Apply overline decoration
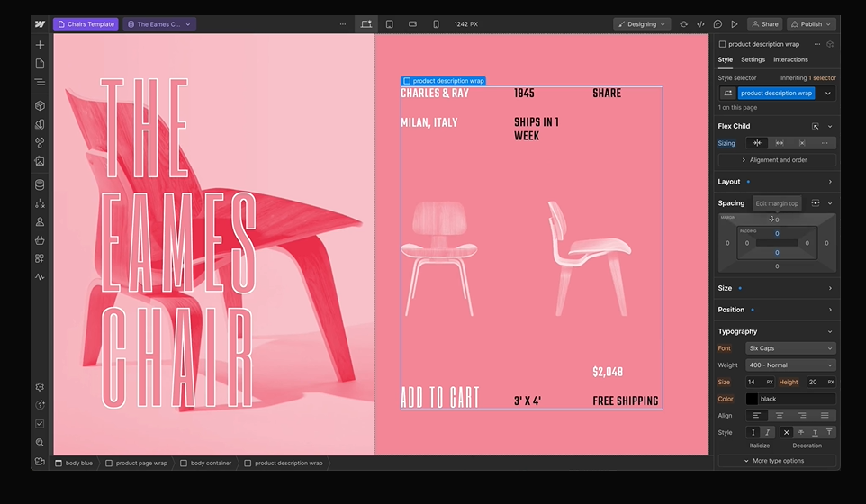Viewport: 866px width, 504px height. (829, 432)
